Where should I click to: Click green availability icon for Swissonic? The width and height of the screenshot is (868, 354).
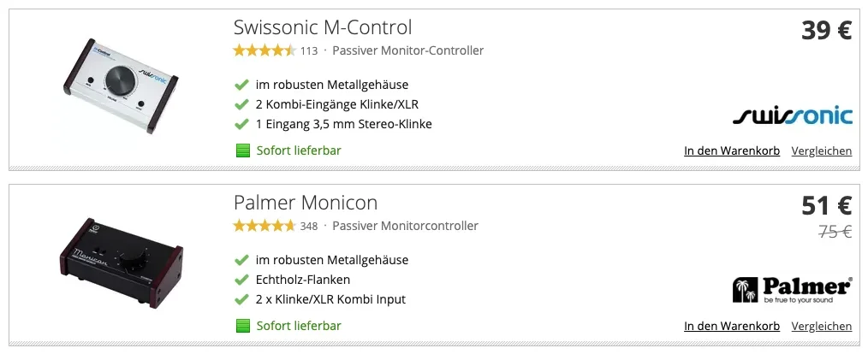[242, 150]
